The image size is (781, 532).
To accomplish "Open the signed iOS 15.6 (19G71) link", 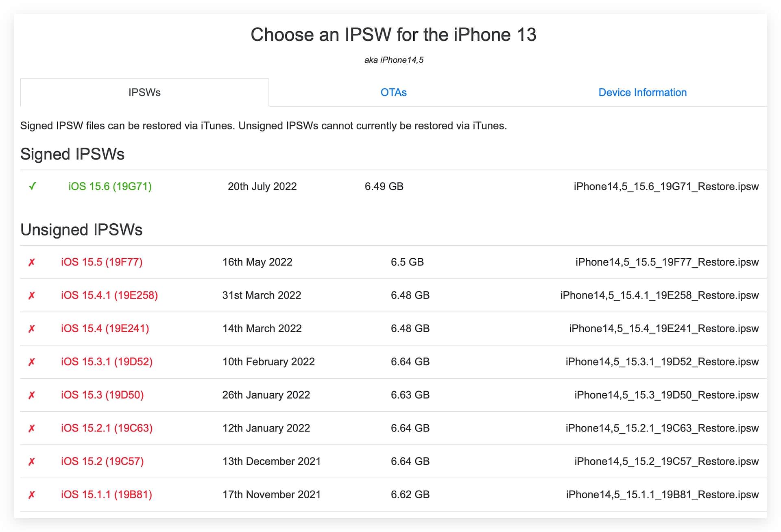I will pyautogui.click(x=110, y=186).
